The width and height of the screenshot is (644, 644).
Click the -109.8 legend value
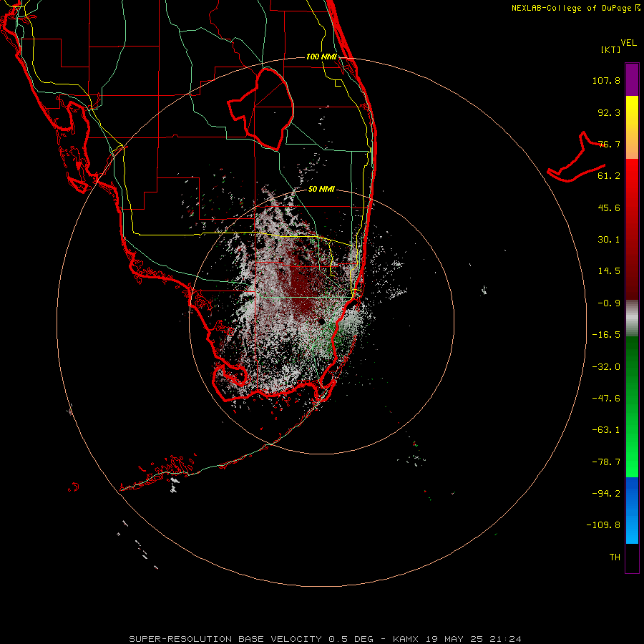click(603, 525)
